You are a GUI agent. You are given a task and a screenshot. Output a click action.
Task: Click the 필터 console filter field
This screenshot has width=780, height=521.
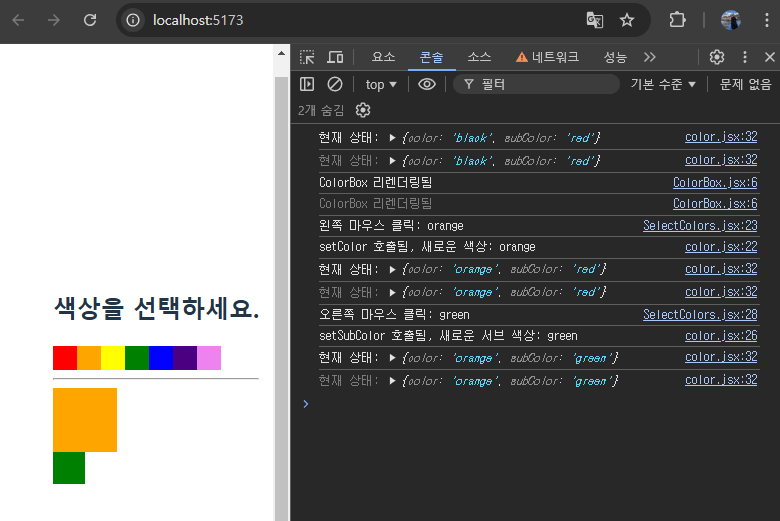(x=536, y=84)
